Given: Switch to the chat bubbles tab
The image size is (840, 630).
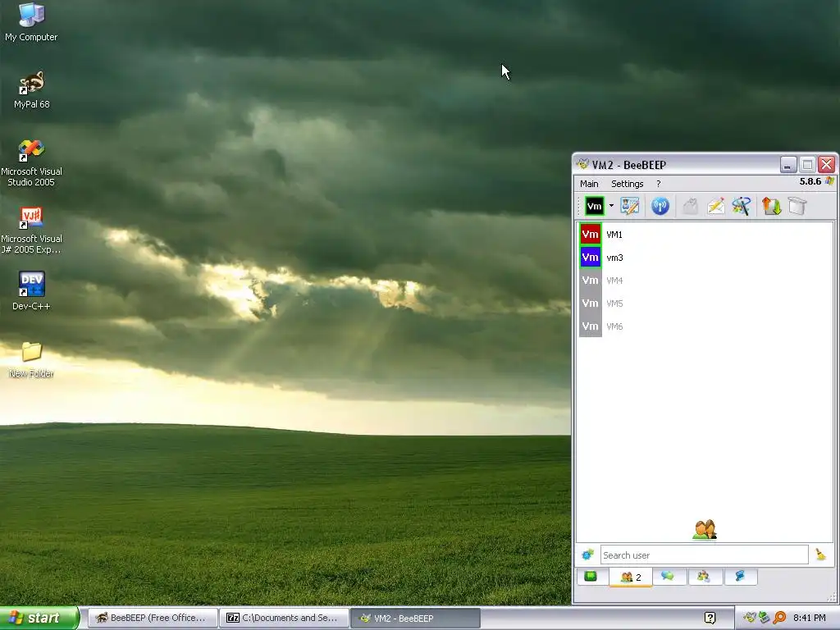Looking at the screenshot, I should [668, 577].
